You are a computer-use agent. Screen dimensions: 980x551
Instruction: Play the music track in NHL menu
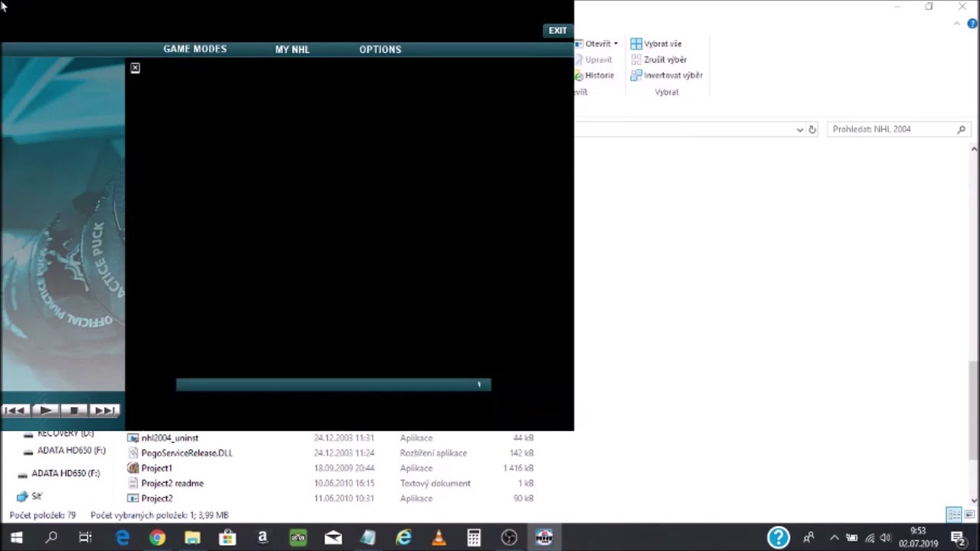45,410
